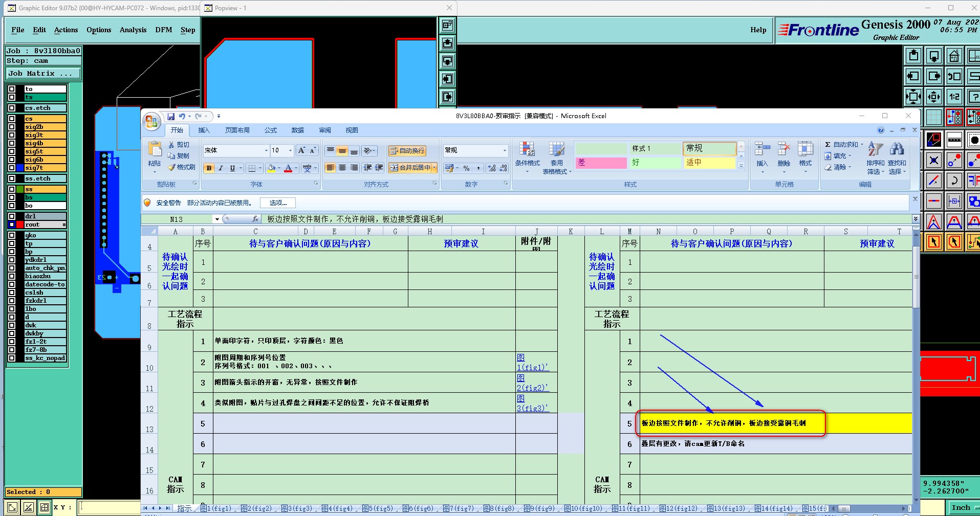The image size is (980, 516).
Task: Open hyperlink 图3(fig3)' in row 12
Action: [533, 403]
